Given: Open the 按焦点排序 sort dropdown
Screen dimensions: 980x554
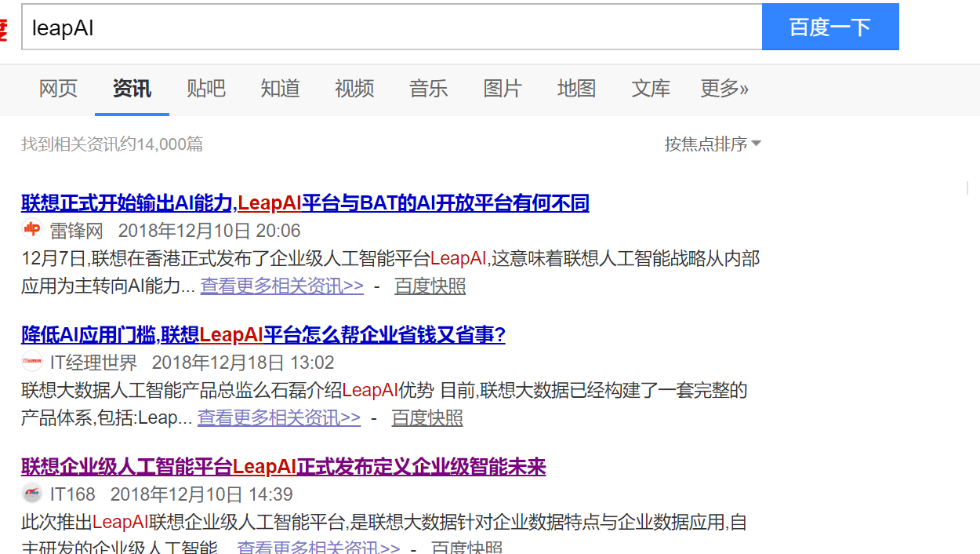Looking at the screenshot, I should pos(713,144).
